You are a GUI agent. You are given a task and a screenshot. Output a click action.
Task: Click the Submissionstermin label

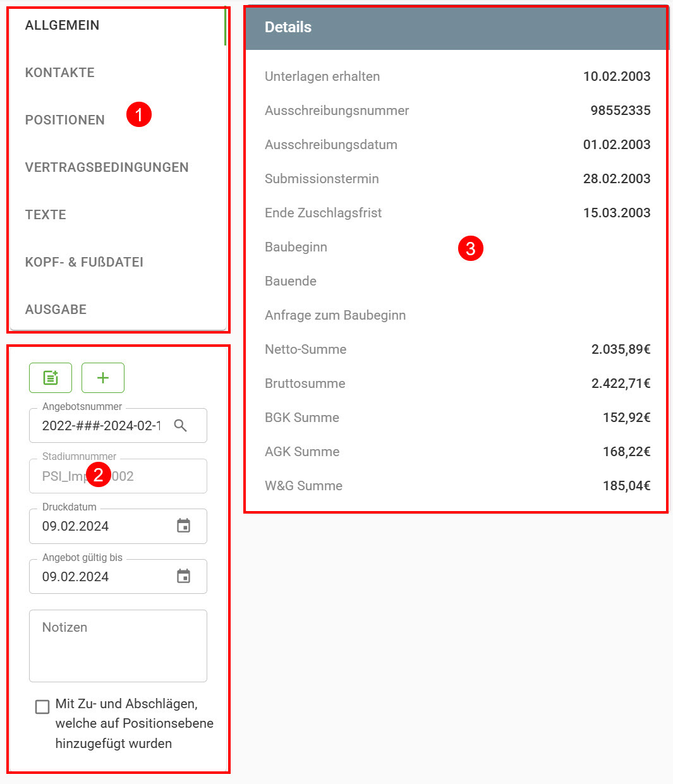tap(322, 179)
